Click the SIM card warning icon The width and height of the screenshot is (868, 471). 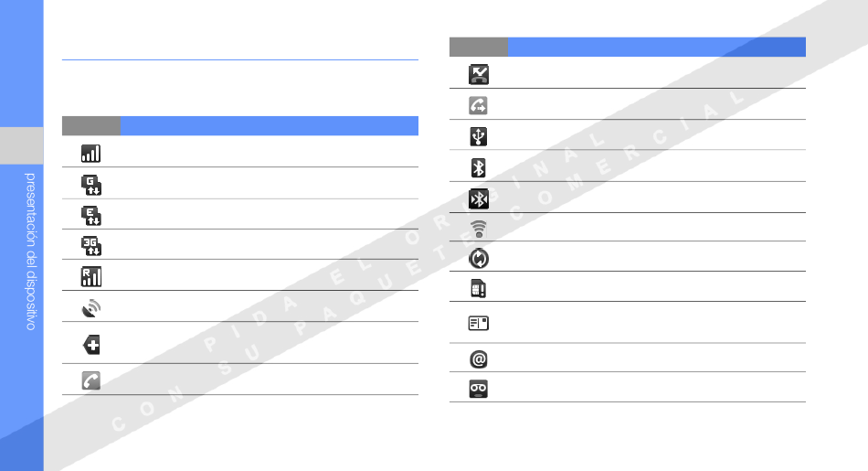point(478,289)
